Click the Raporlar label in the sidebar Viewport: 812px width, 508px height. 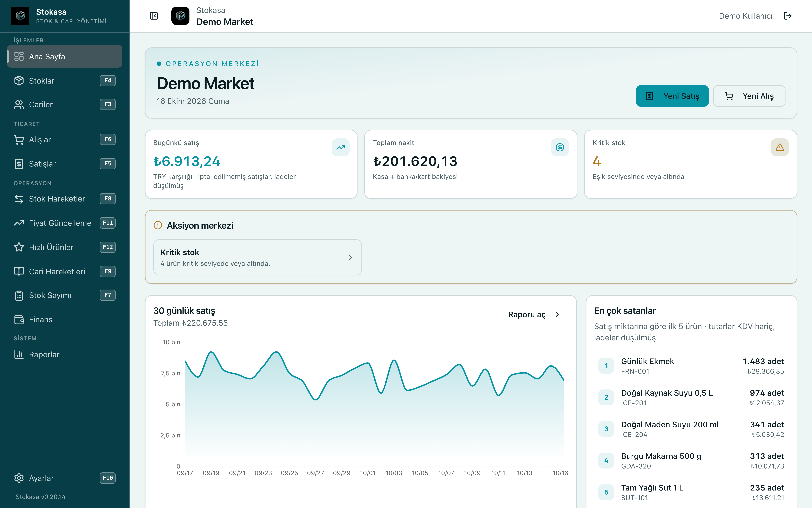coord(44,354)
